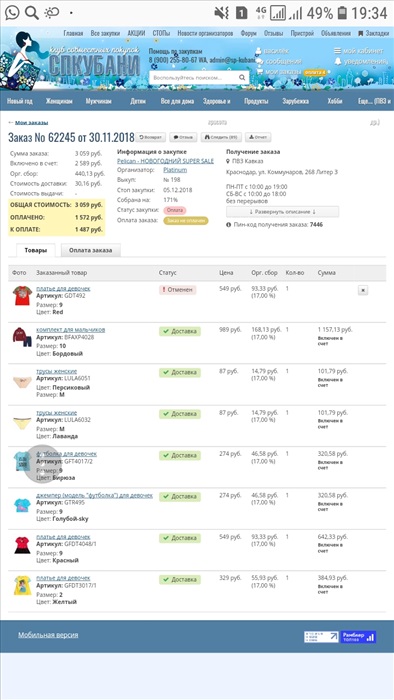This screenshot has width=394, height=700.
Task: Open thumbnail of комплект для мальчиков
Action: click(22, 337)
